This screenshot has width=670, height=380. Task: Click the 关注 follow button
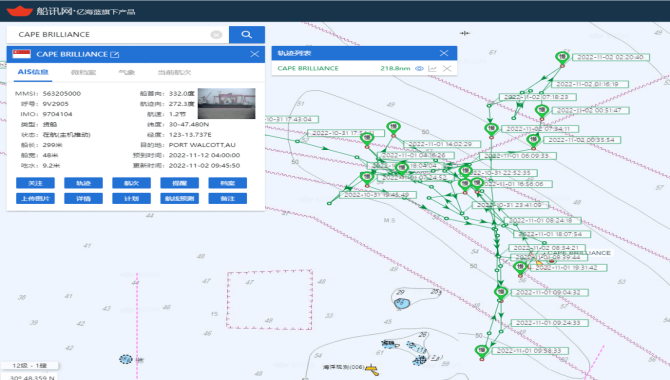coord(35,183)
